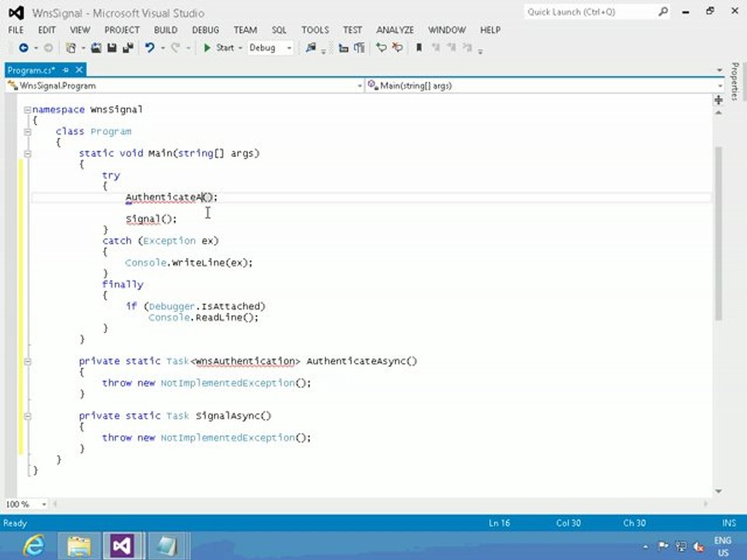Click the Open File toolbar icon
Image resolution: width=747 pixels, height=560 pixels.
pyautogui.click(x=96, y=47)
